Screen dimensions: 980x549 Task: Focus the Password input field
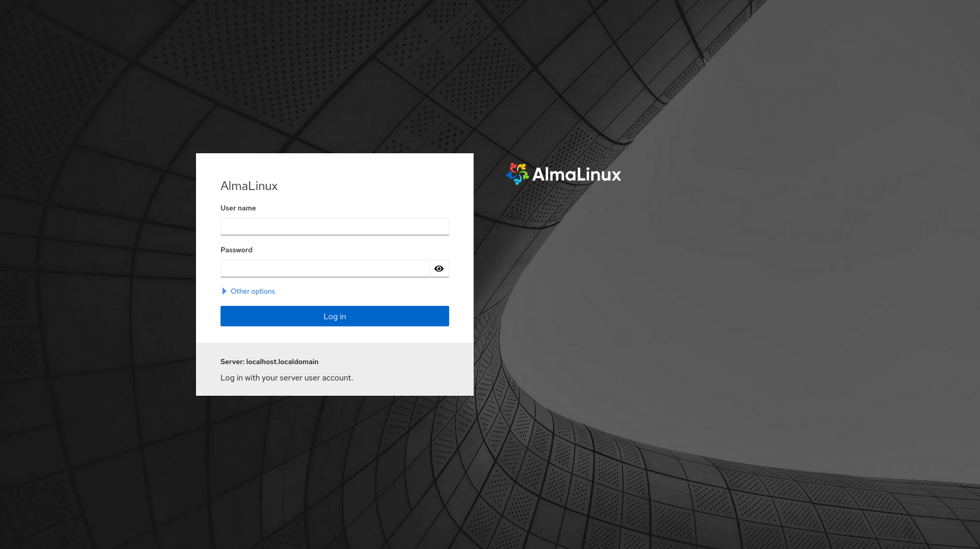coord(325,268)
